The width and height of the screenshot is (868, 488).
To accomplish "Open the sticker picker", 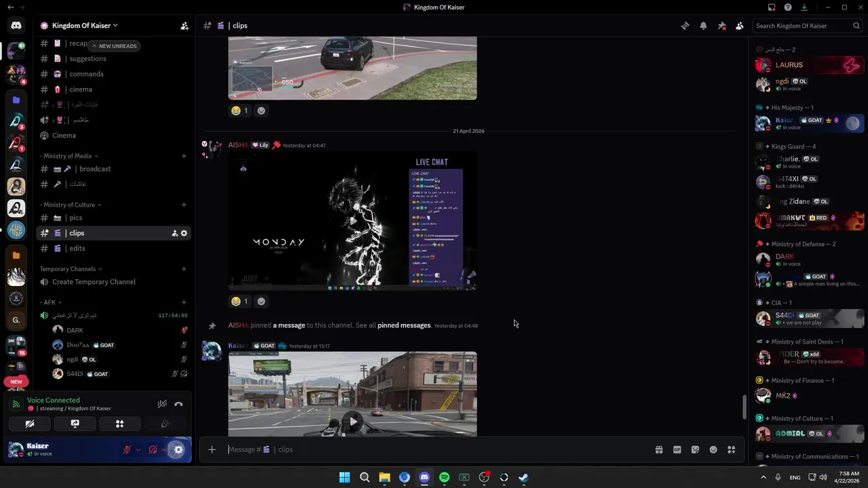I will [x=695, y=449].
